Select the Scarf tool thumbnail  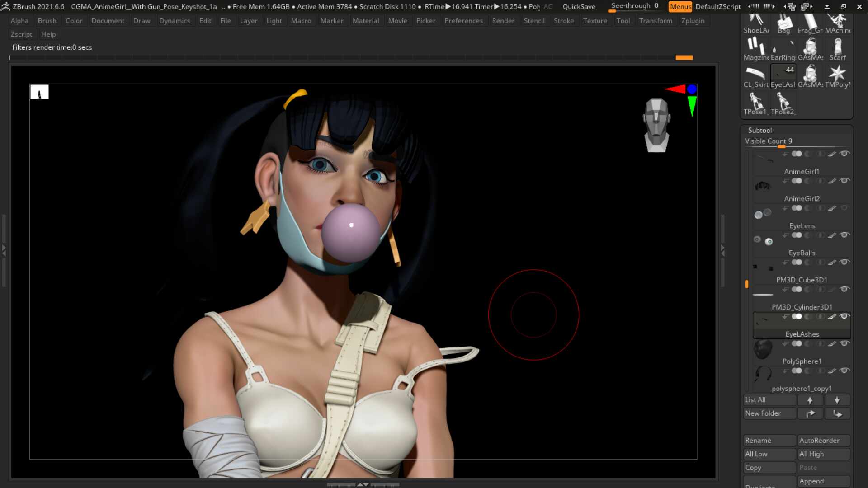point(837,49)
